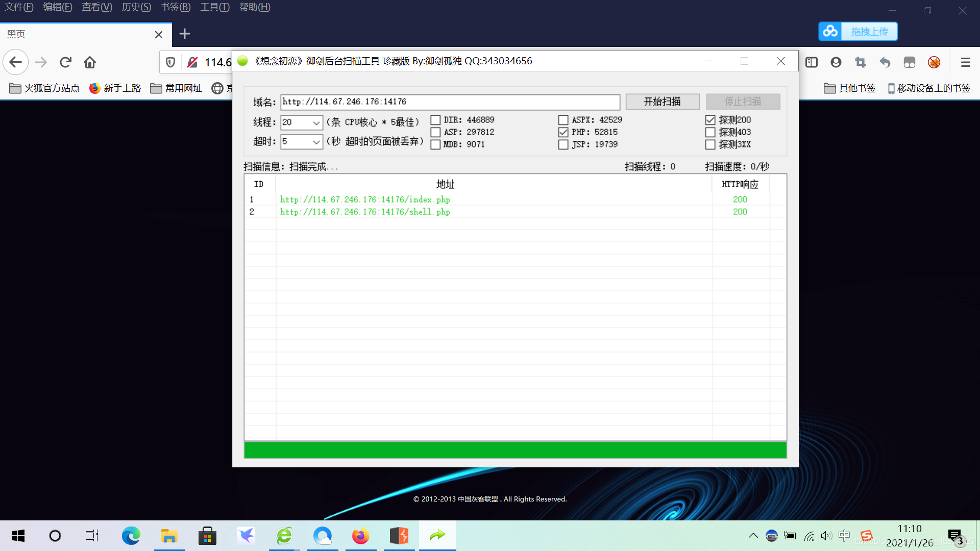Screen dimensions: 980x551
Task: Open Task View on the taskbar
Action: (92, 536)
